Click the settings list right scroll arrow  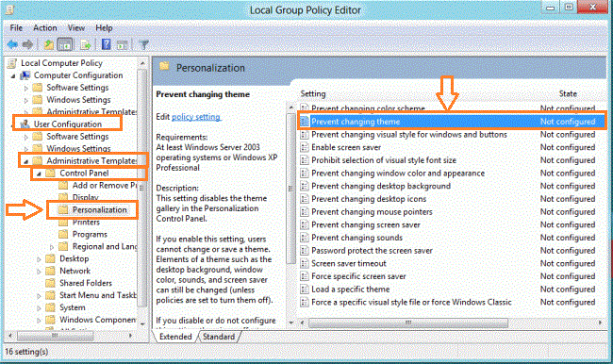pyautogui.click(x=600, y=323)
